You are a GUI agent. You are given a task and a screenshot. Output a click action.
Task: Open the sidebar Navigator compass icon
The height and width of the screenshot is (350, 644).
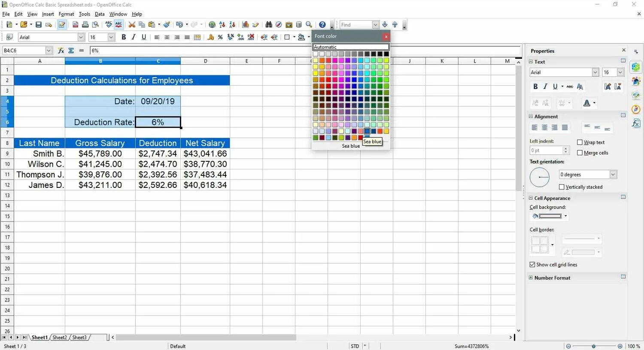point(636,109)
